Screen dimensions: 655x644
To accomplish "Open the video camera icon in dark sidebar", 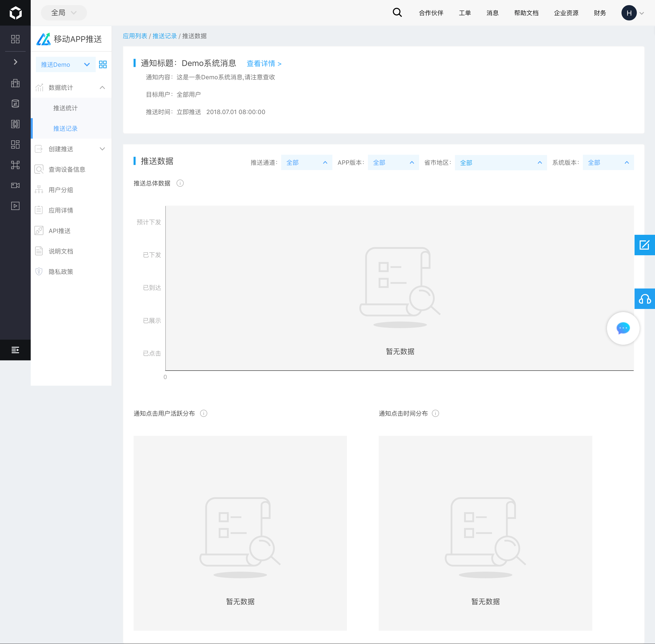I will (x=15, y=185).
